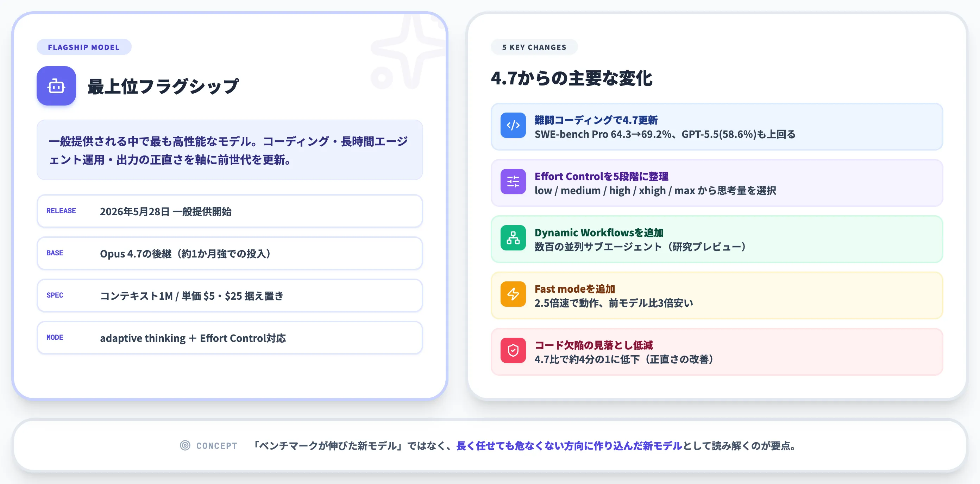Image resolution: width=980 pixels, height=484 pixels.
Task: Click the green network icon for Dynamic Workflows
Action: tap(513, 238)
